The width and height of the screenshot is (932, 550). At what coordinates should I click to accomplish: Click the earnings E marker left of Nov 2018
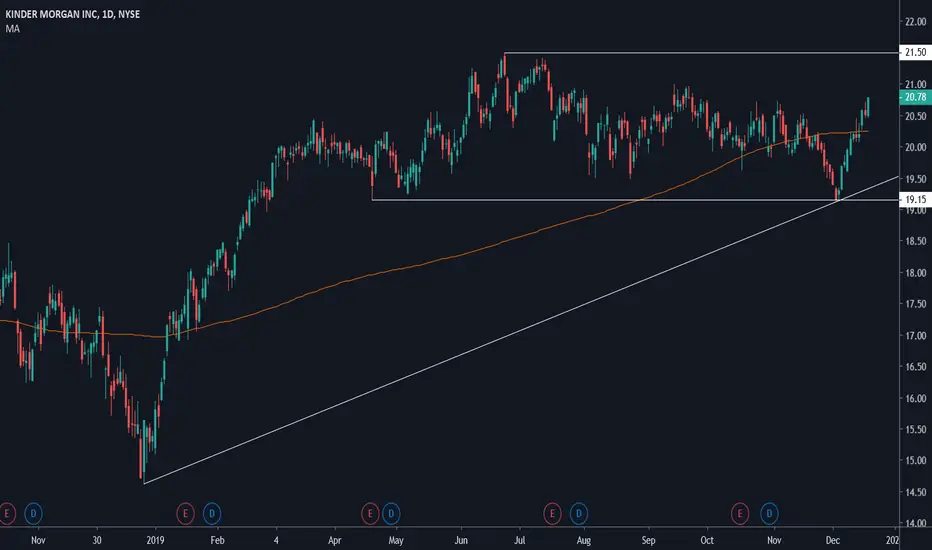(x=7, y=513)
